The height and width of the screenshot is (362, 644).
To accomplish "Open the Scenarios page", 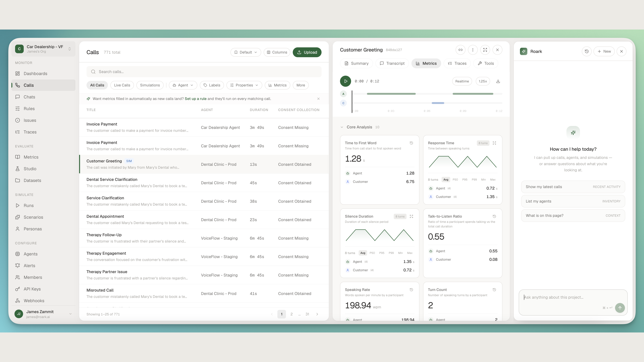I will [43, 217].
